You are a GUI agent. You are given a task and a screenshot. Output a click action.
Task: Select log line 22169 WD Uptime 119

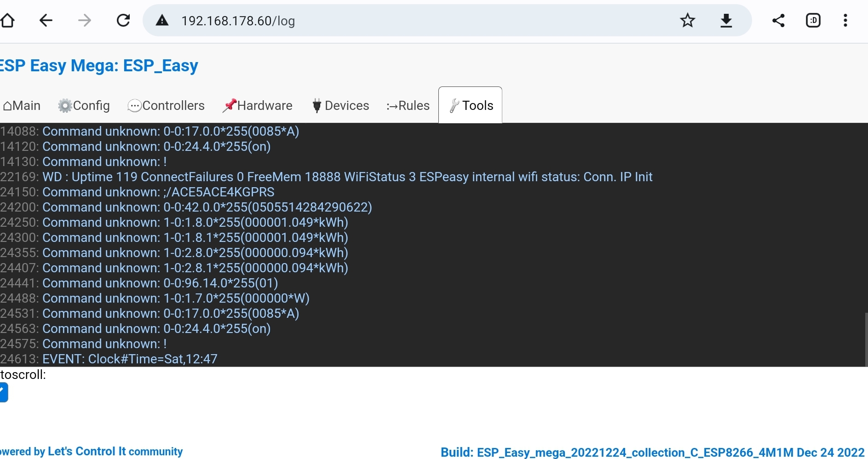[x=326, y=177]
